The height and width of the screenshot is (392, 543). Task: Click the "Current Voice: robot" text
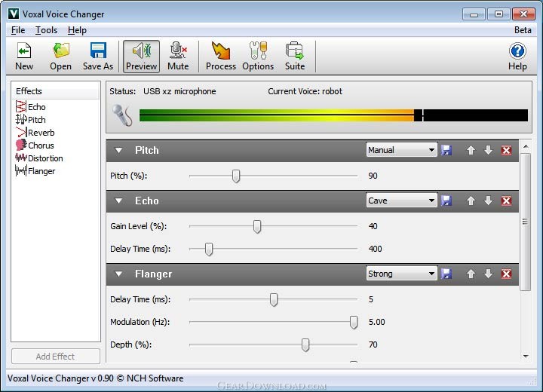(305, 91)
